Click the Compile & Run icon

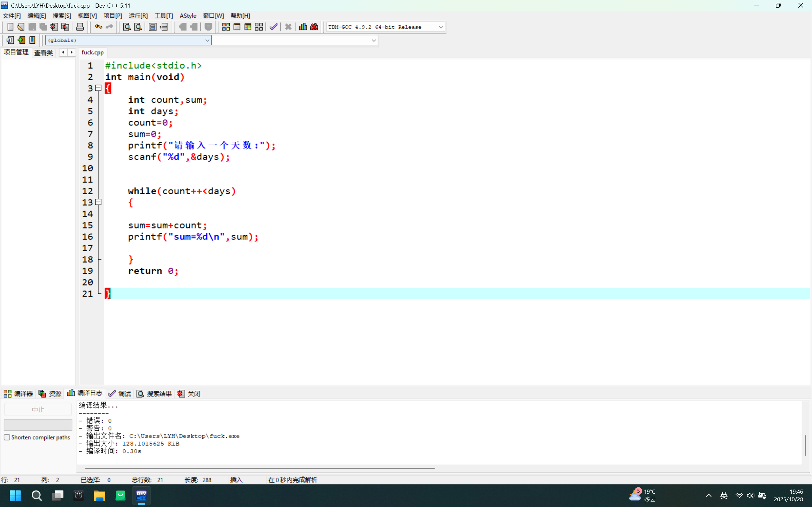(x=248, y=27)
